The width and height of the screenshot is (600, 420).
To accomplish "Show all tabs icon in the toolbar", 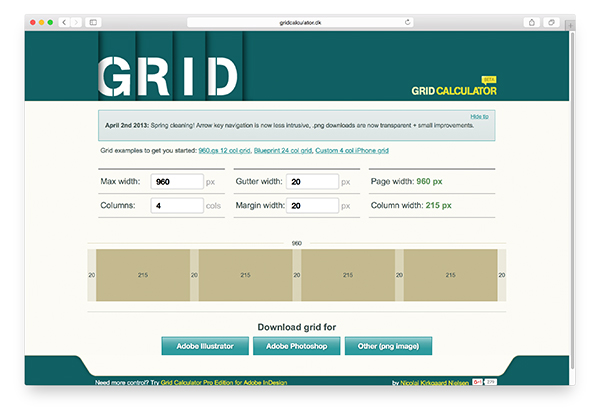I will pyautogui.click(x=551, y=23).
